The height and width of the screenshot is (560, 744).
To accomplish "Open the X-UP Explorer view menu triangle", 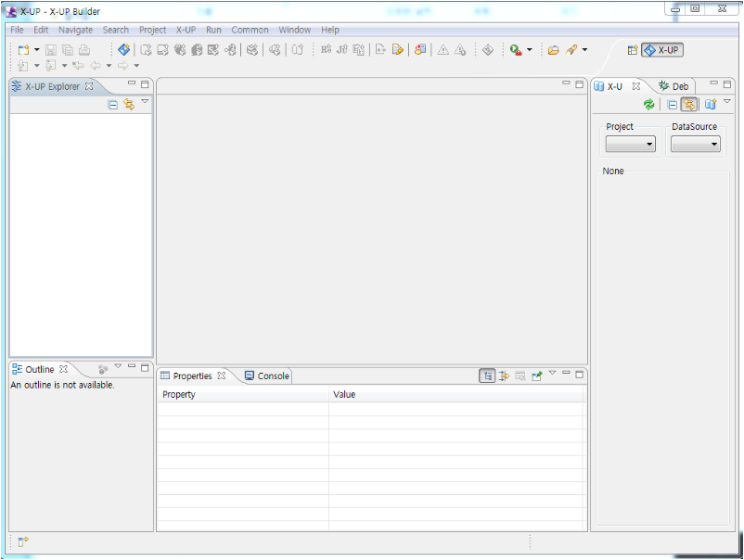I will point(146,101).
